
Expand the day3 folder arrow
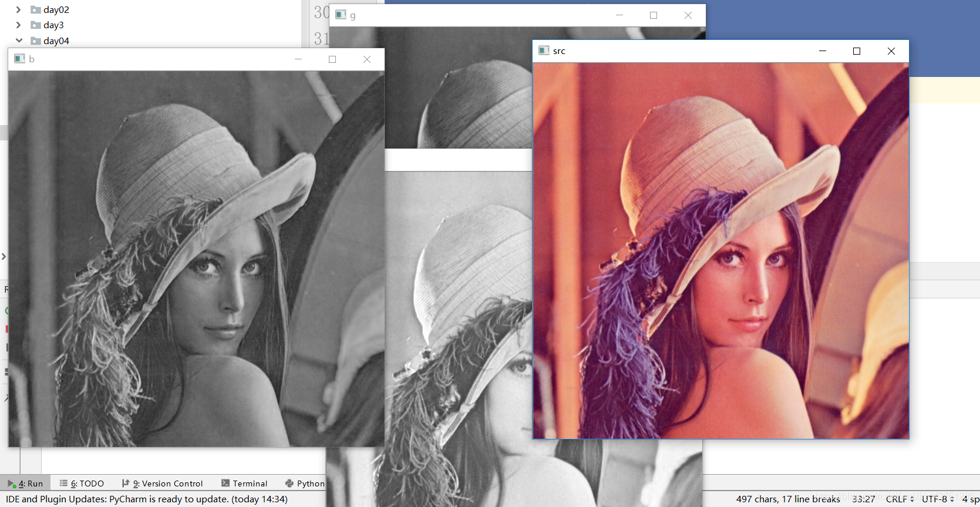[18, 25]
